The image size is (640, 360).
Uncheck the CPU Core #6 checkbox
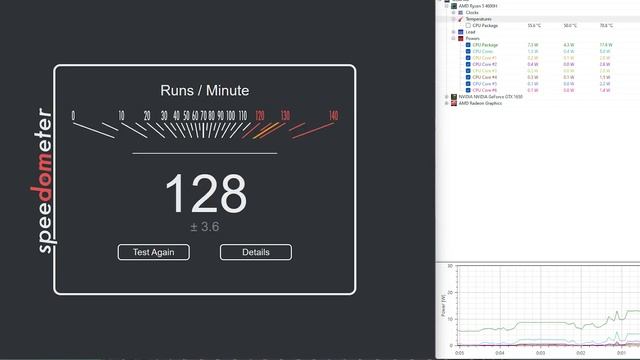click(x=468, y=90)
